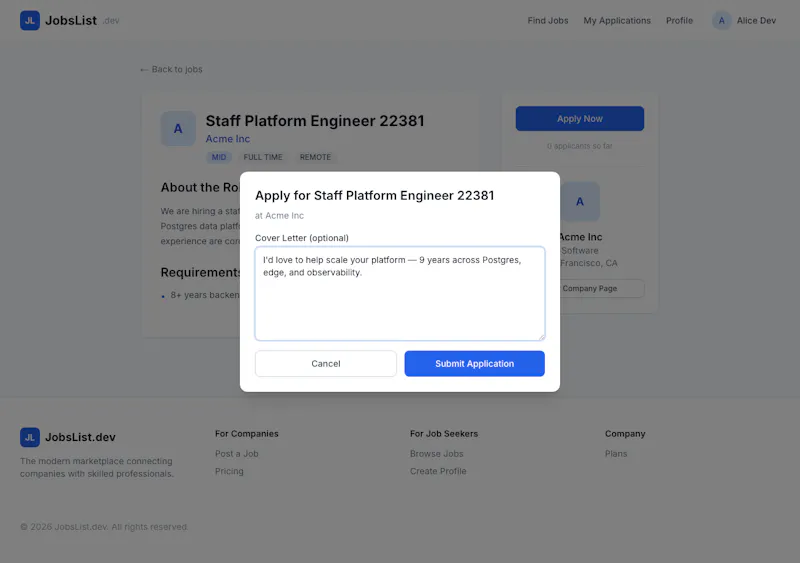Submit the application
800x563 pixels.
474,363
